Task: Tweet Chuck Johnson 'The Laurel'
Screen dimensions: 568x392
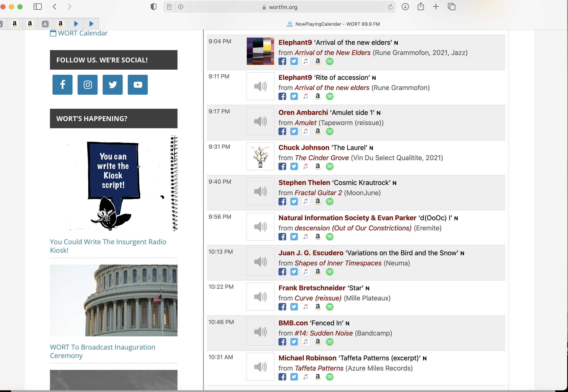Action: point(294,167)
